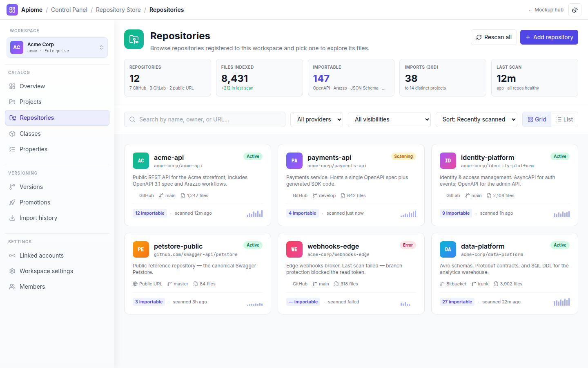588x368 pixels.
Task: Click the Import history download icon
Action: click(12, 218)
